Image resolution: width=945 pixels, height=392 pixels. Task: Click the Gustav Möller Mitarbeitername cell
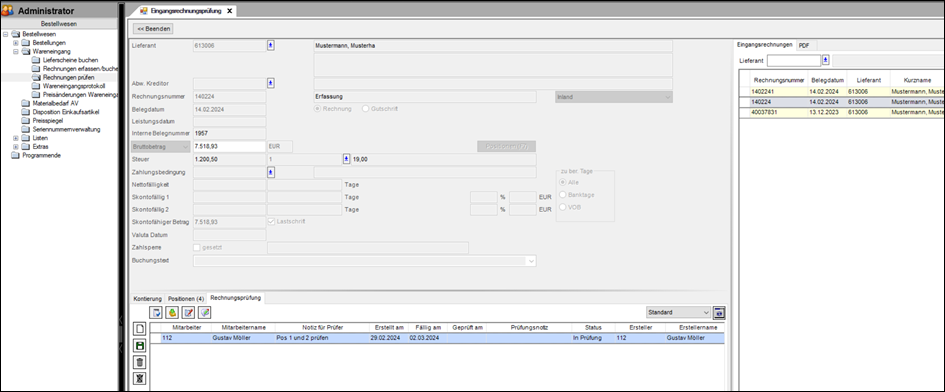(x=242, y=338)
